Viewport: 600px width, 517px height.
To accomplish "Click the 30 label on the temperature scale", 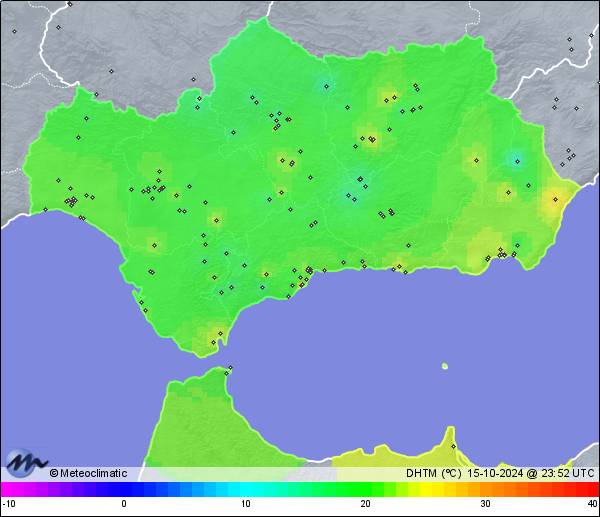I will (485, 504).
